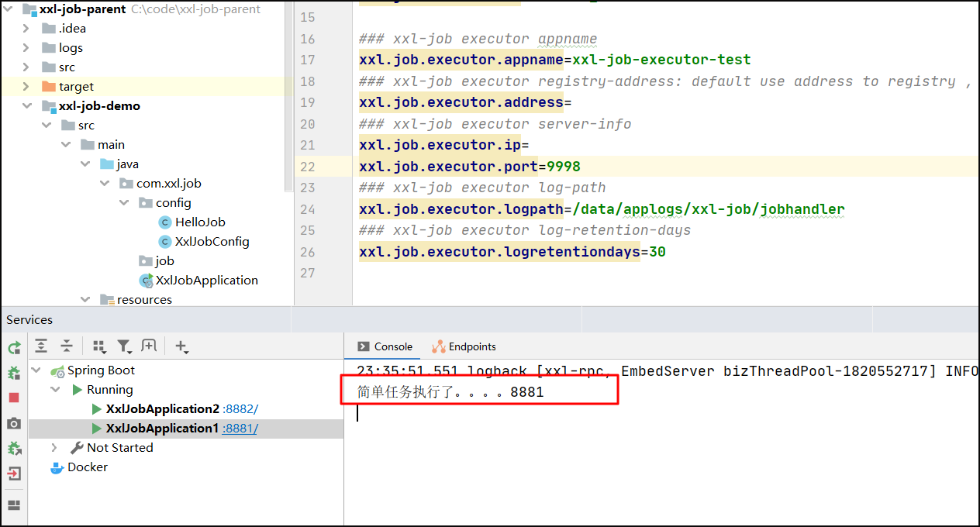Viewport: 980px width, 527px height.
Task: Collapse the Running services group
Action: tap(56, 390)
